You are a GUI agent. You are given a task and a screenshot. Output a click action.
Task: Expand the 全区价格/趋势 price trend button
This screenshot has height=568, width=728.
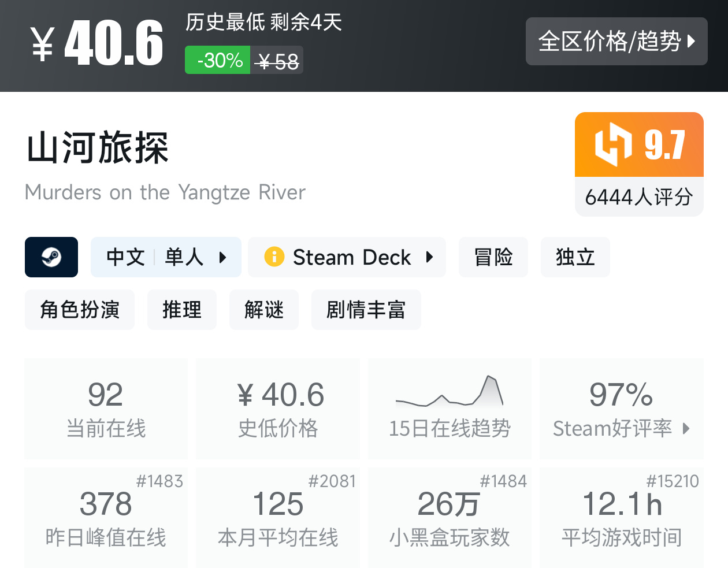[616, 42]
